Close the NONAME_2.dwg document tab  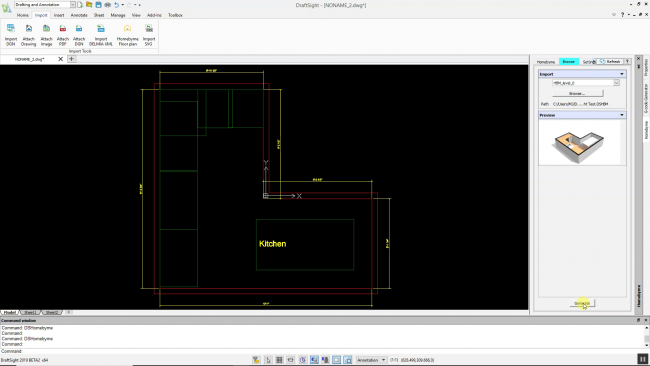(61, 59)
